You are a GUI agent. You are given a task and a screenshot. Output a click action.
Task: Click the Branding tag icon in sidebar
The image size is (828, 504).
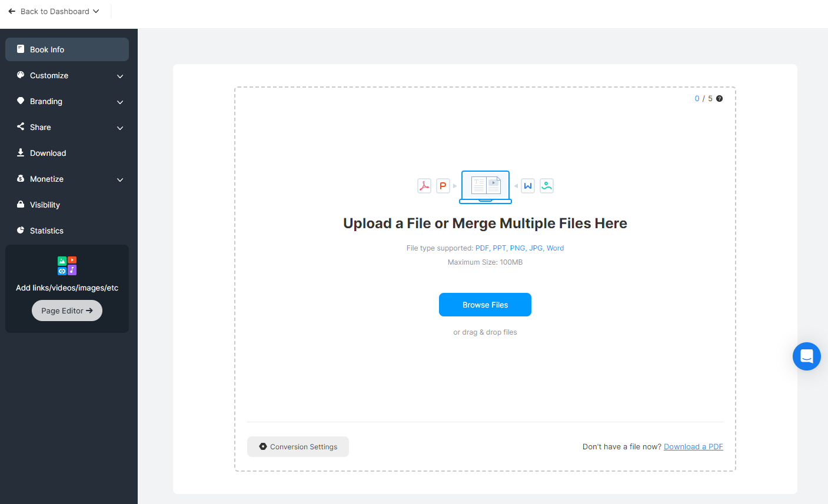[20, 101]
